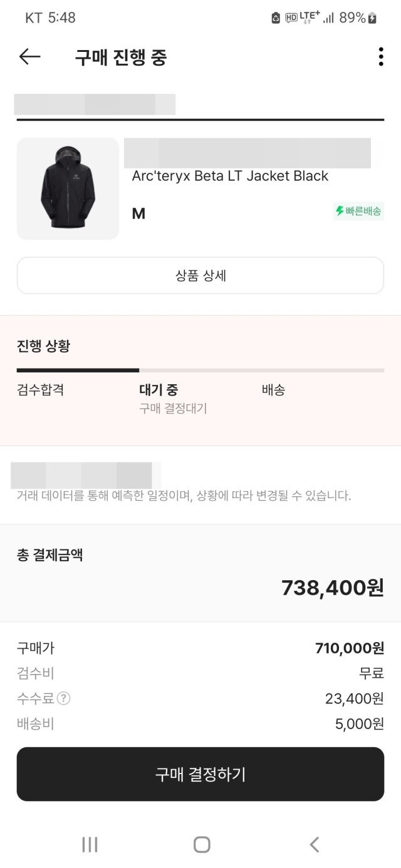Tap the Wi-Fi calling icon in status bar
This screenshot has height=868, width=401.
(276, 18)
